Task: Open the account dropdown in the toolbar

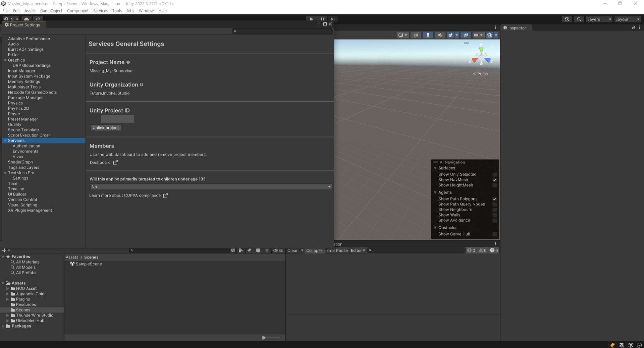Action: (11, 19)
